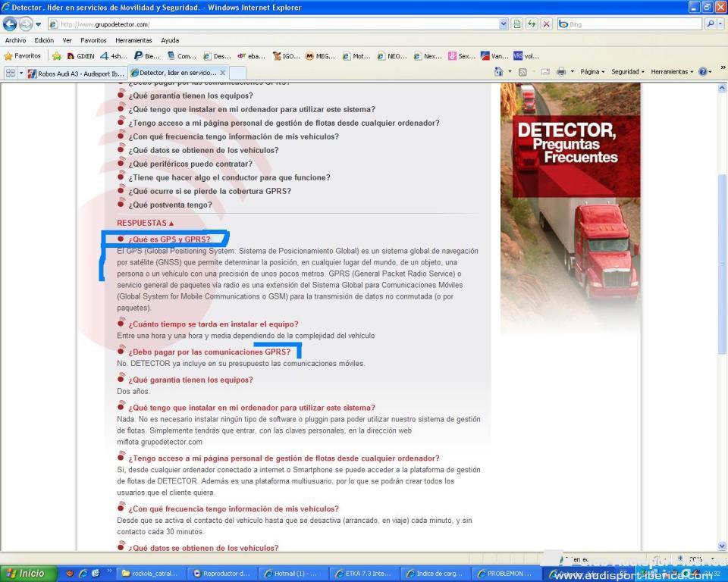The height and width of the screenshot is (582, 728).
Task: Open the Com... favorite link
Action: tap(181, 56)
